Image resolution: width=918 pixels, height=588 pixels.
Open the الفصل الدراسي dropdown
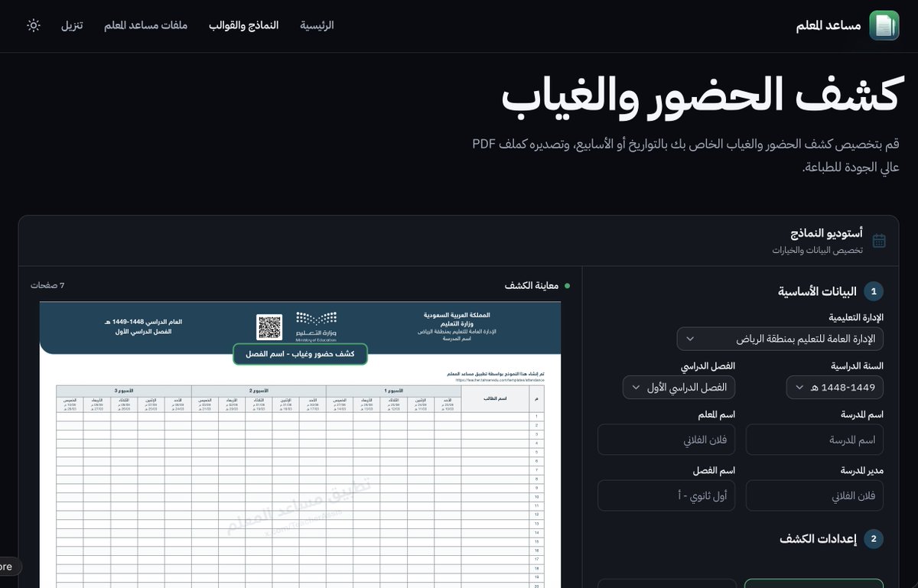tap(679, 388)
